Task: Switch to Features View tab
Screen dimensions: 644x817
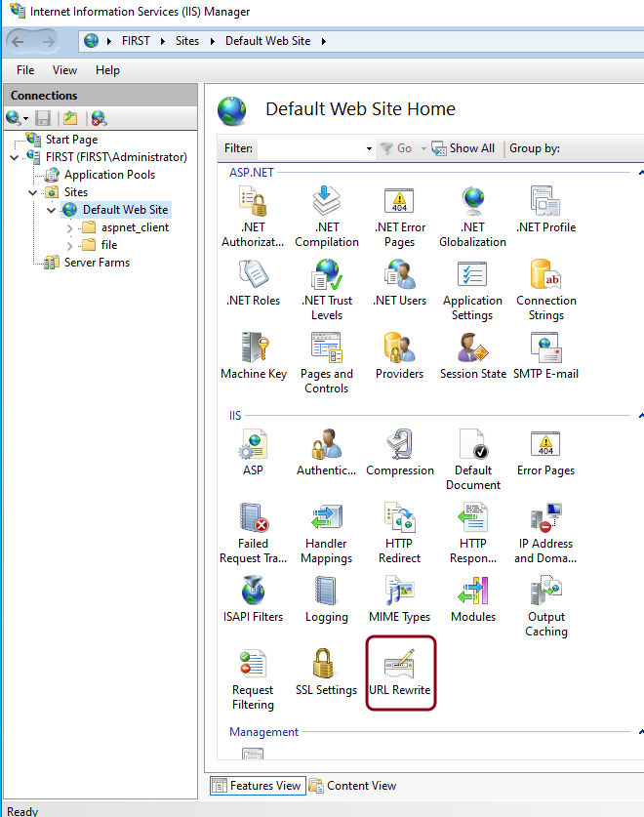Action: 258,785
